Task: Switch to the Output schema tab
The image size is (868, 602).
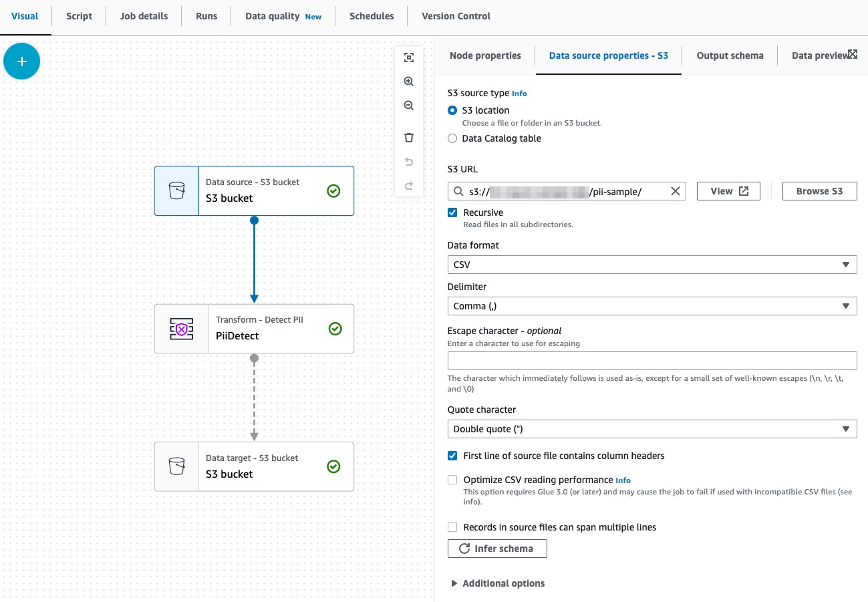Action: coord(730,55)
